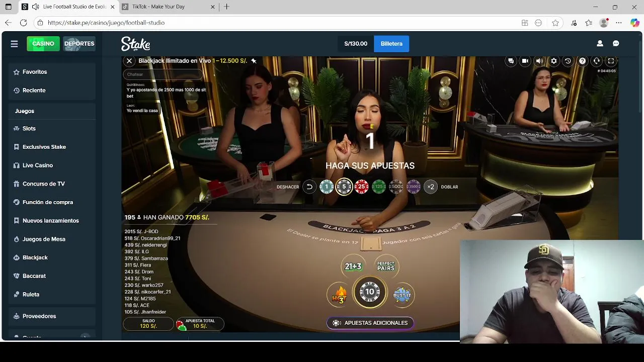
Task: Open the game help question mark
Action: pos(582,61)
